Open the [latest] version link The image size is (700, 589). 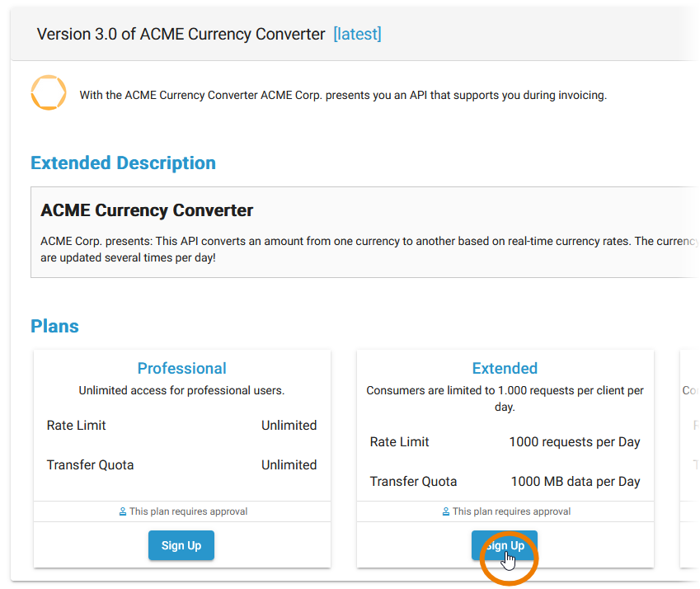pyautogui.click(x=357, y=34)
